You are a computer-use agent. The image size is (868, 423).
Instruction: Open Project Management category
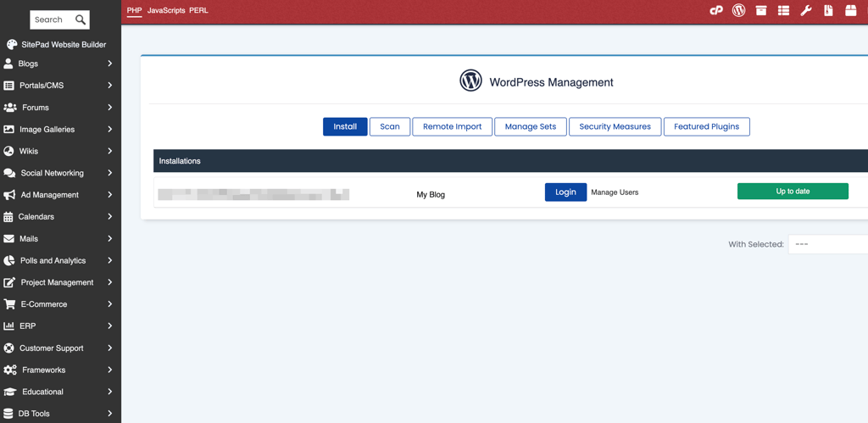coord(57,282)
